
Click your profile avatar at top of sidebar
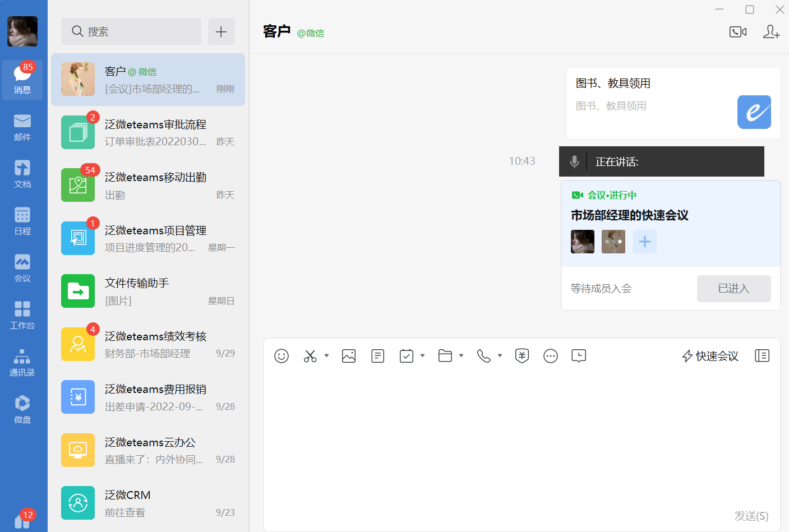point(22,31)
